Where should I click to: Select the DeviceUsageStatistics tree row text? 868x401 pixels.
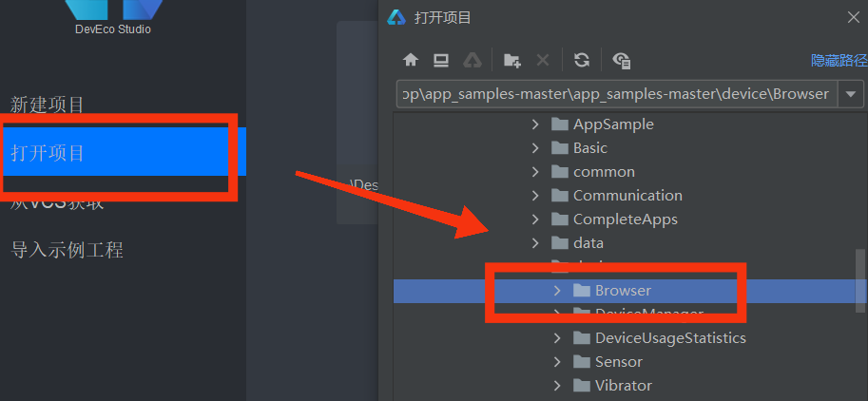point(670,338)
